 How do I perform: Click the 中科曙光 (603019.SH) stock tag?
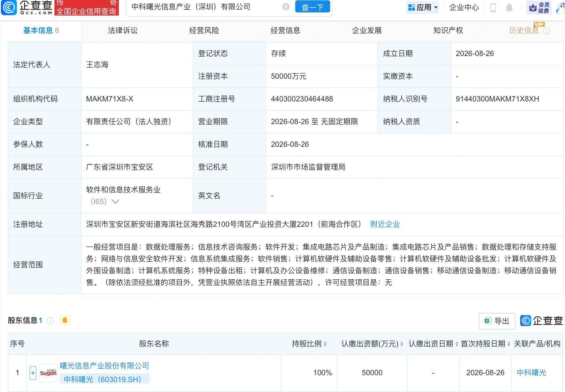pyautogui.click(x=105, y=379)
